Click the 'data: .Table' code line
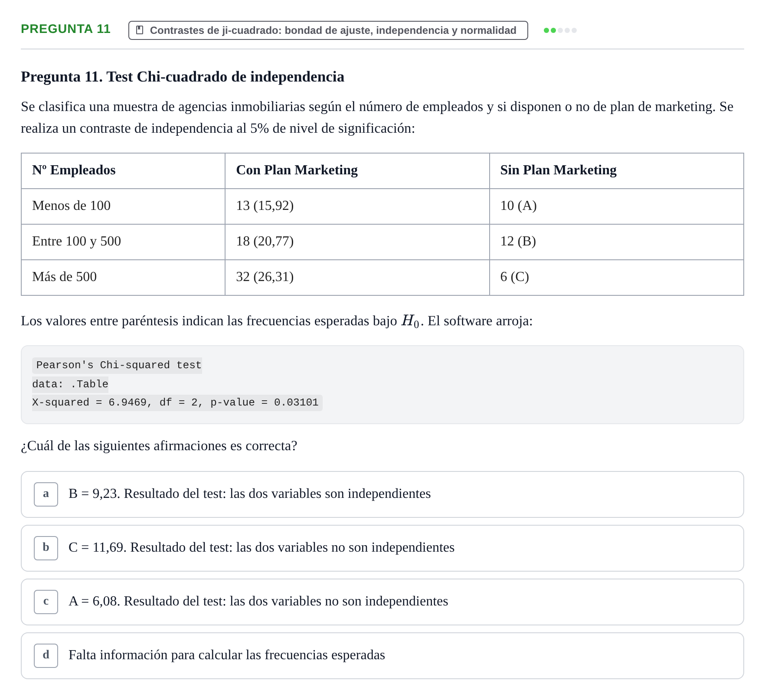The width and height of the screenshot is (765, 700). [x=70, y=384]
